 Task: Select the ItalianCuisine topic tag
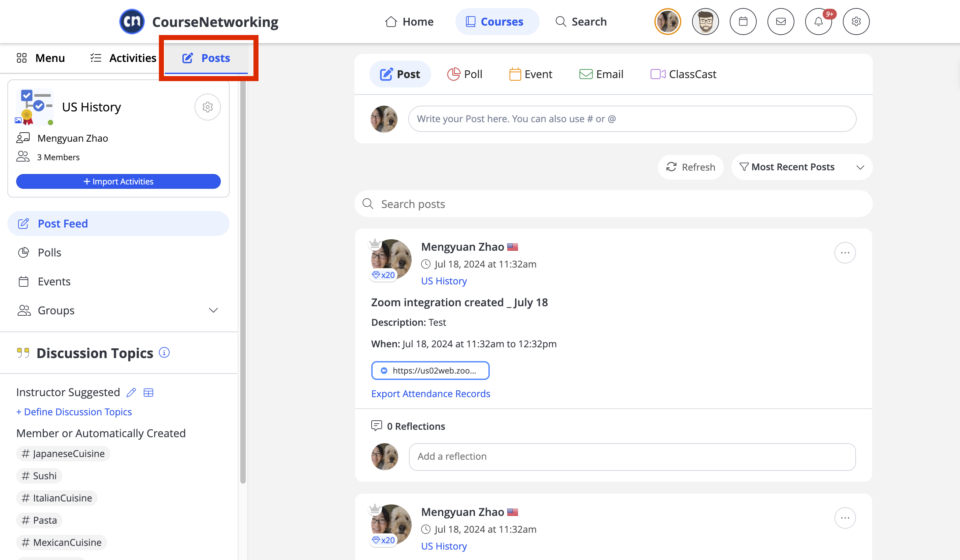(57, 498)
